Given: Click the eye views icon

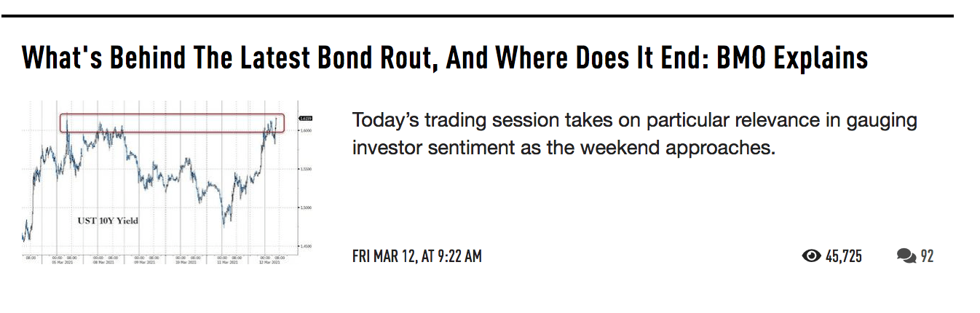Looking at the screenshot, I should pos(811,255).
